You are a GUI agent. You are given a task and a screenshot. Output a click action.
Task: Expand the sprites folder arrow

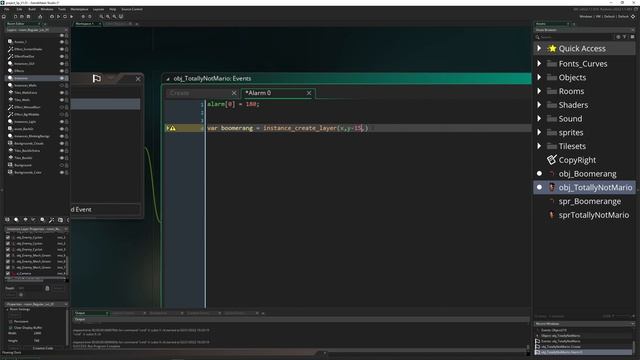click(x=539, y=132)
